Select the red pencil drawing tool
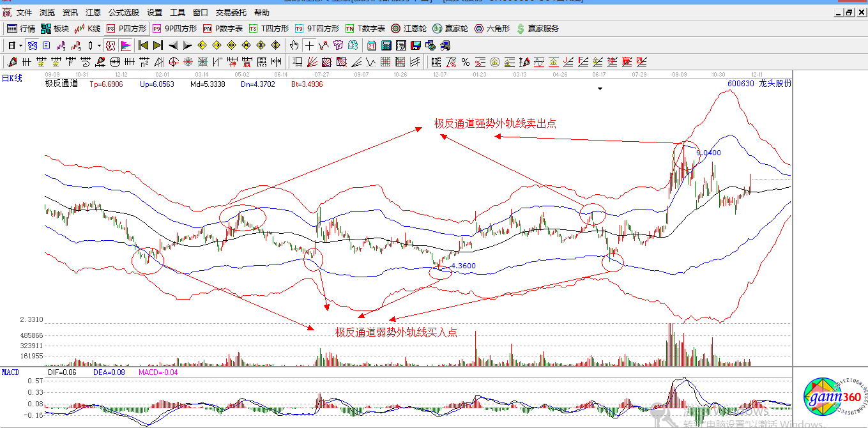Viewport: 868px width, 428px height. click(11, 62)
